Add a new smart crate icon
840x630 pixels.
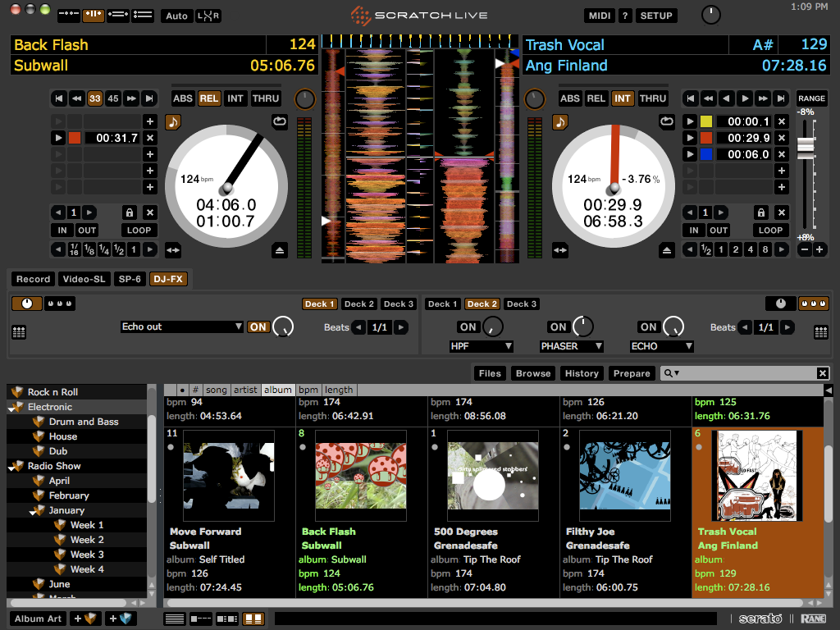click(121, 619)
